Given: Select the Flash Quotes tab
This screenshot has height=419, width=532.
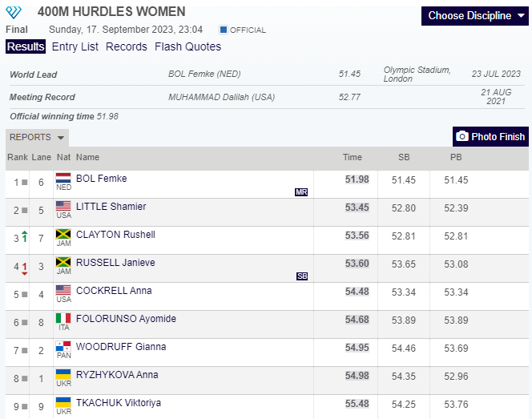Looking at the screenshot, I should point(187,46).
